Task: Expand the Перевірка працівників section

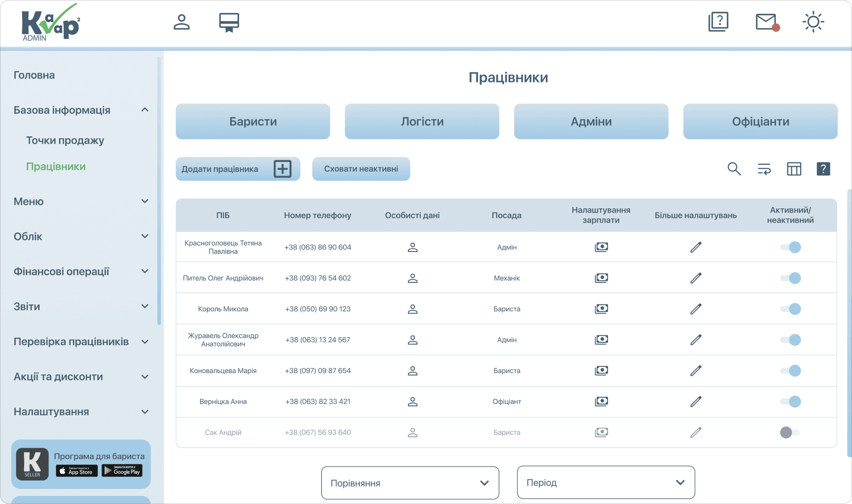Action: 145,342
